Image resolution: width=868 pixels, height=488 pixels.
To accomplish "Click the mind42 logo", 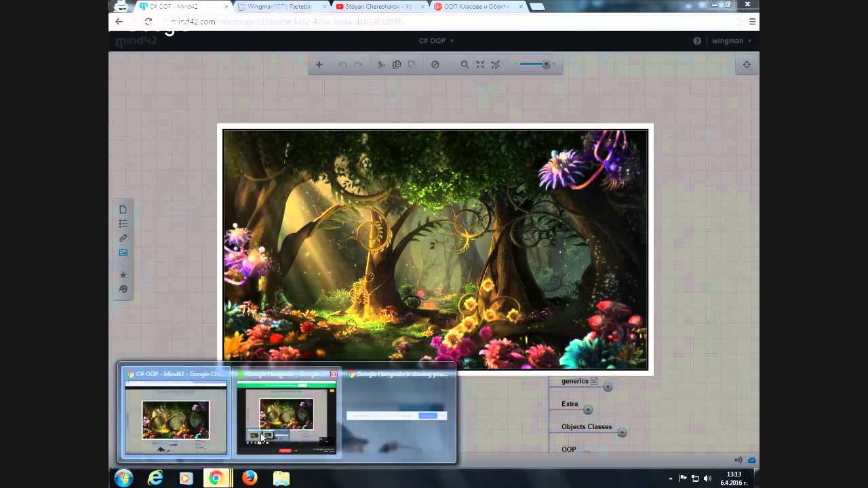I will click(x=136, y=41).
